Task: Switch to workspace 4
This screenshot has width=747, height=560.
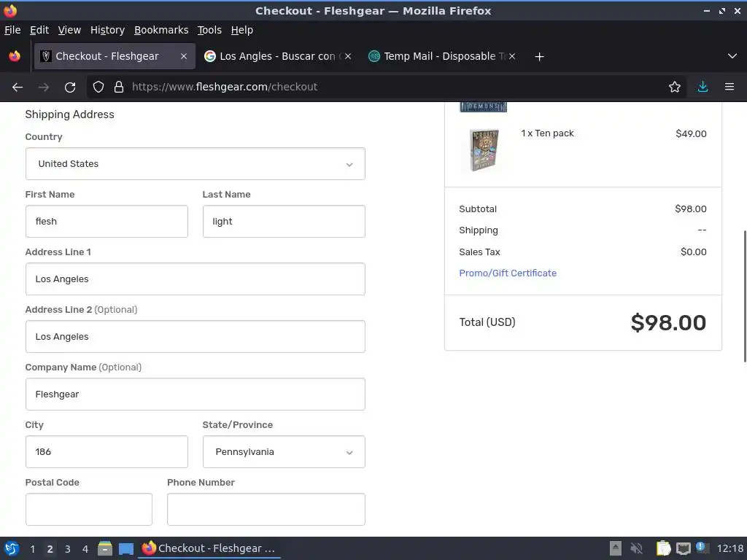Action: tap(85, 549)
